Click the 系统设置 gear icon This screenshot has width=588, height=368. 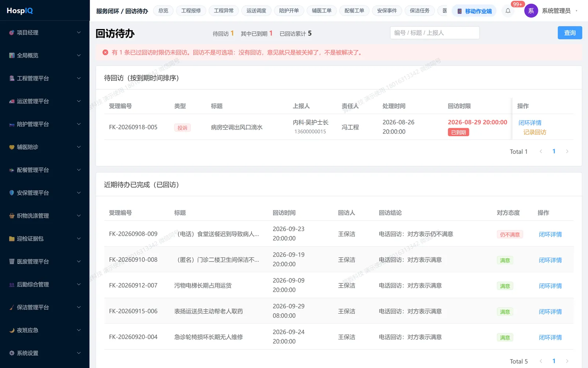12,353
